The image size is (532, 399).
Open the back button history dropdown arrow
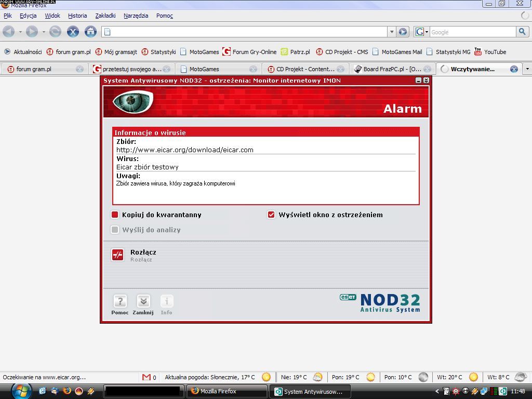[x=20, y=32]
